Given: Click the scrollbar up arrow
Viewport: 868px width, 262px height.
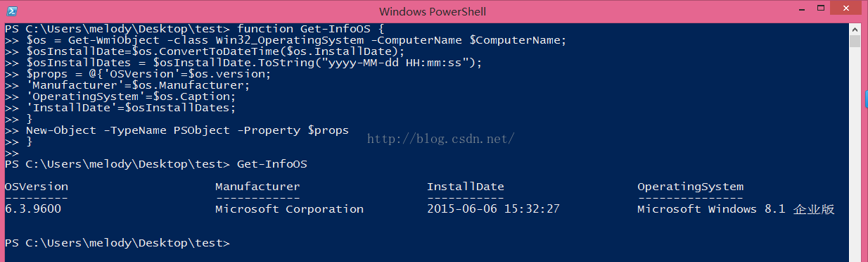Looking at the screenshot, I should point(855,29).
